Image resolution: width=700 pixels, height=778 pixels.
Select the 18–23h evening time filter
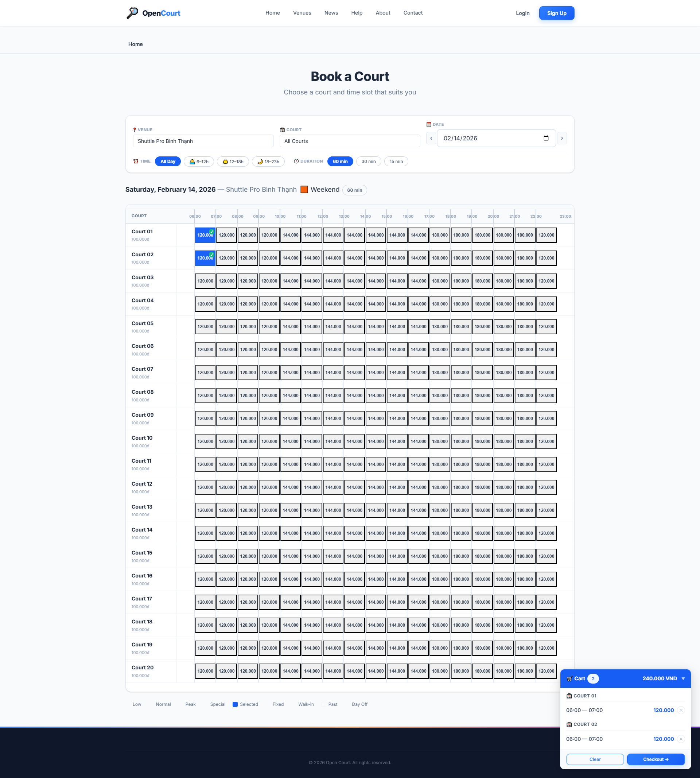coord(268,162)
